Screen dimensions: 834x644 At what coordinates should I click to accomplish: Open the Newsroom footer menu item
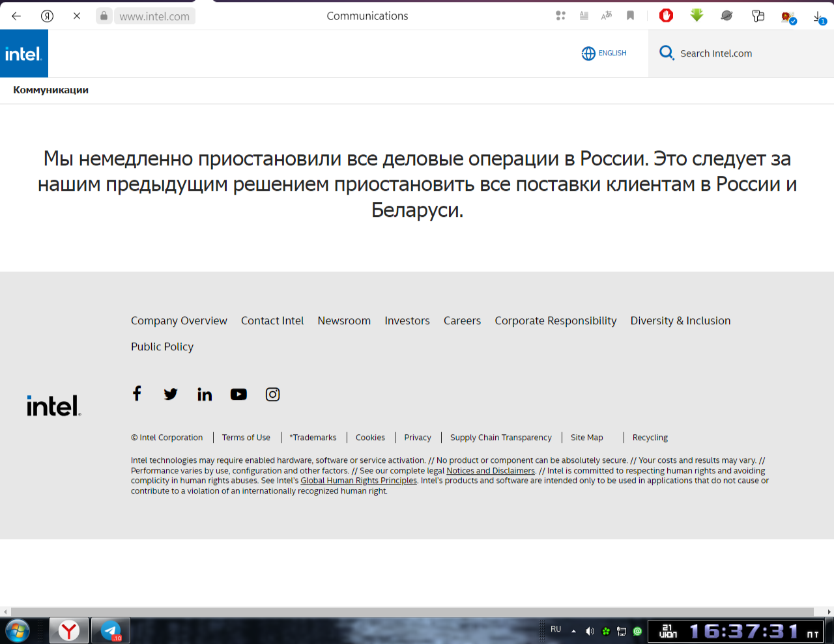[x=344, y=320]
